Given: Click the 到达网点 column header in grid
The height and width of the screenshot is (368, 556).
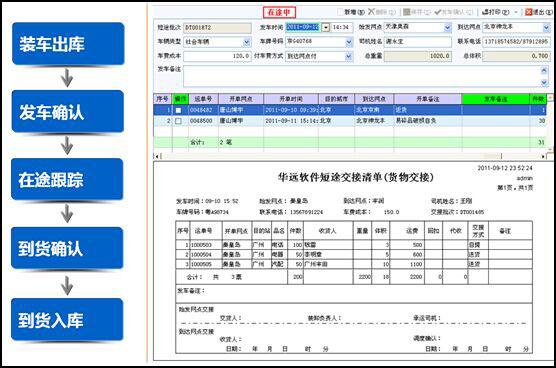Looking at the screenshot, I should coord(374,99).
